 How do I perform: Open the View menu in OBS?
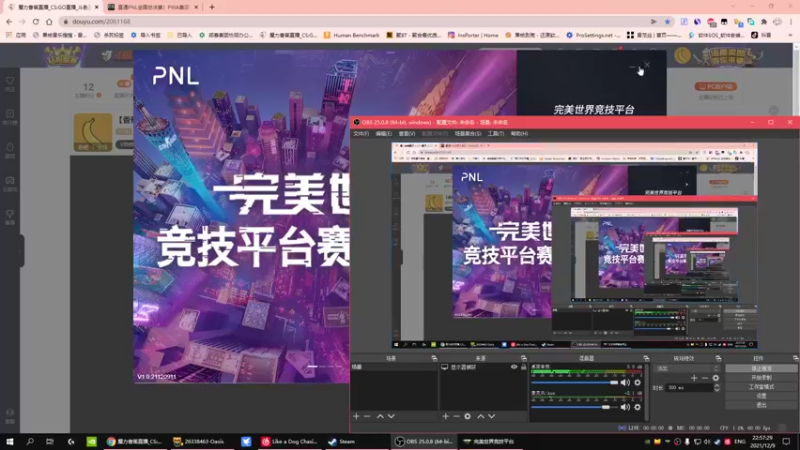click(x=407, y=134)
